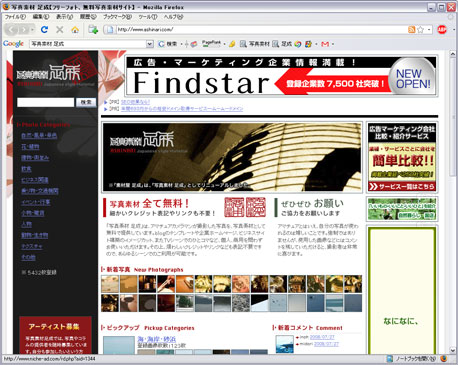Click the Stop loading icon
Screen dimensions: 458x365
[x=60, y=30]
